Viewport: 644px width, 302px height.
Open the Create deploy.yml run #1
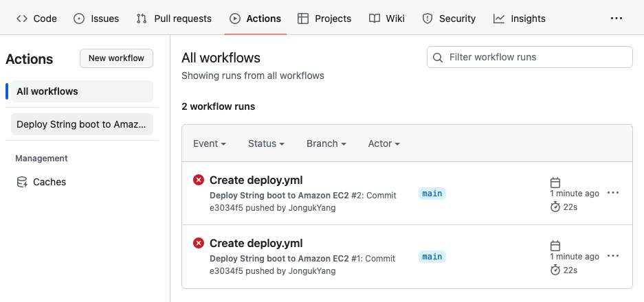(x=256, y=244)
